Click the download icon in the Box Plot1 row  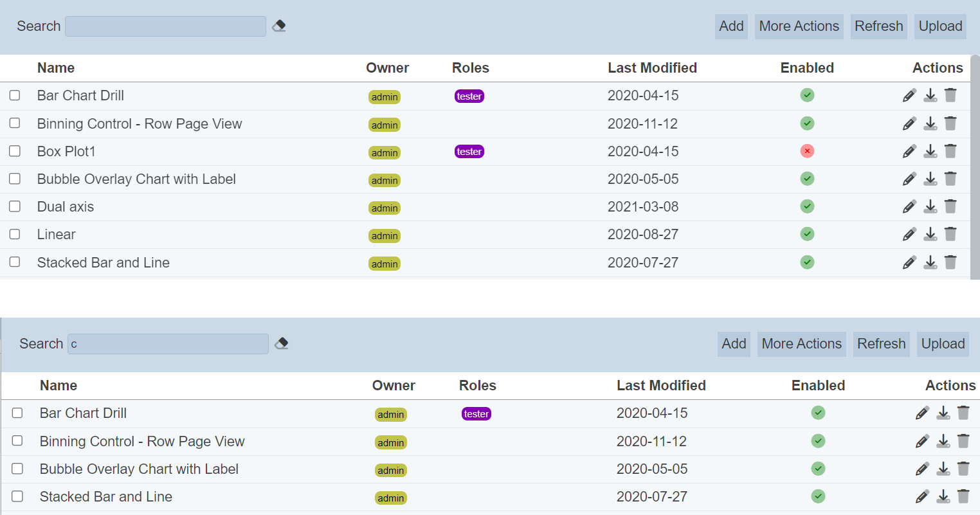tap(930, 152)
